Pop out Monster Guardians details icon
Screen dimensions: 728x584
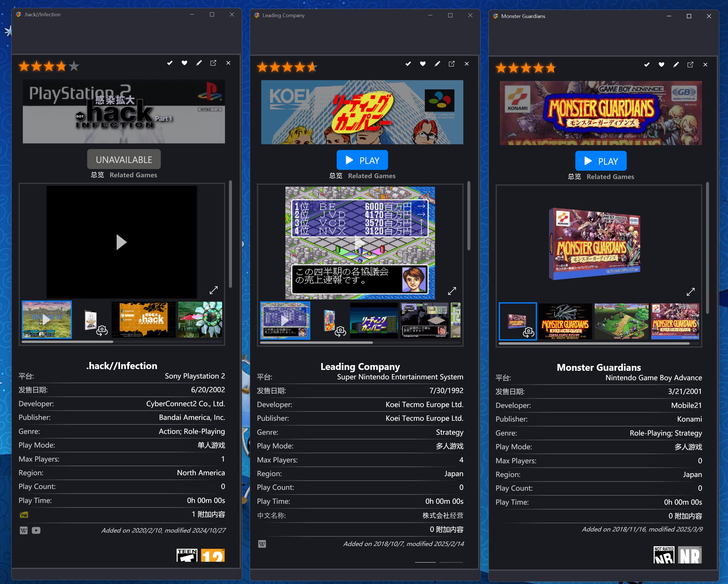click(x=691, y=65)
